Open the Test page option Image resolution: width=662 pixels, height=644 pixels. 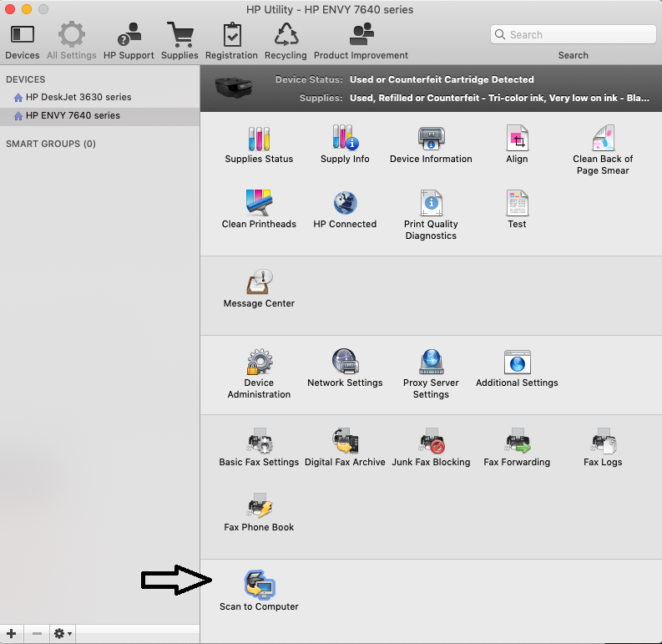517,210
